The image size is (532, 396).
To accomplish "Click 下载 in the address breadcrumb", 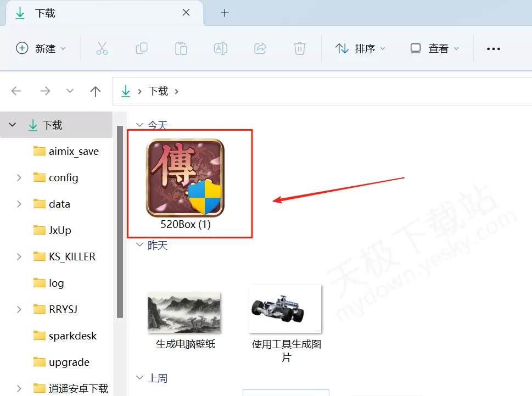I will 158,91.
